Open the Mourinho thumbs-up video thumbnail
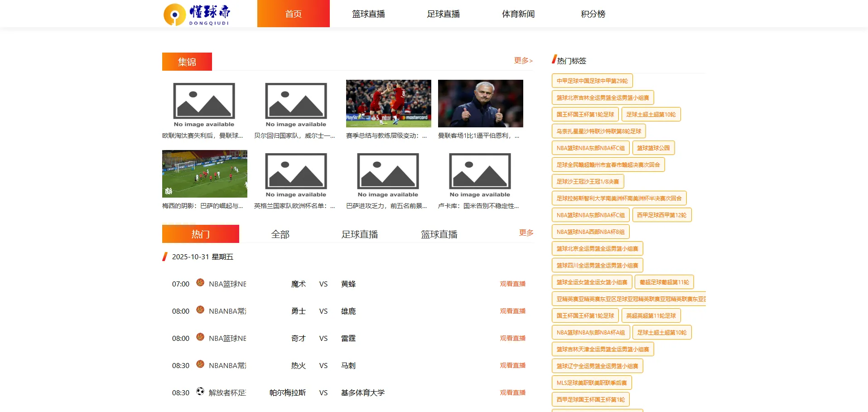The height and width of the screenshot is (412, 868). 480,103
